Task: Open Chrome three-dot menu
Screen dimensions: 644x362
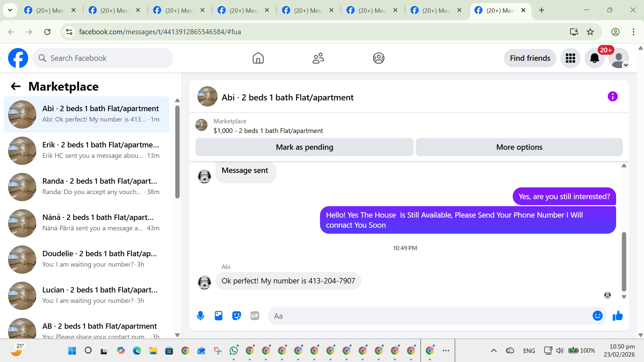Action: tap(633, 32)
